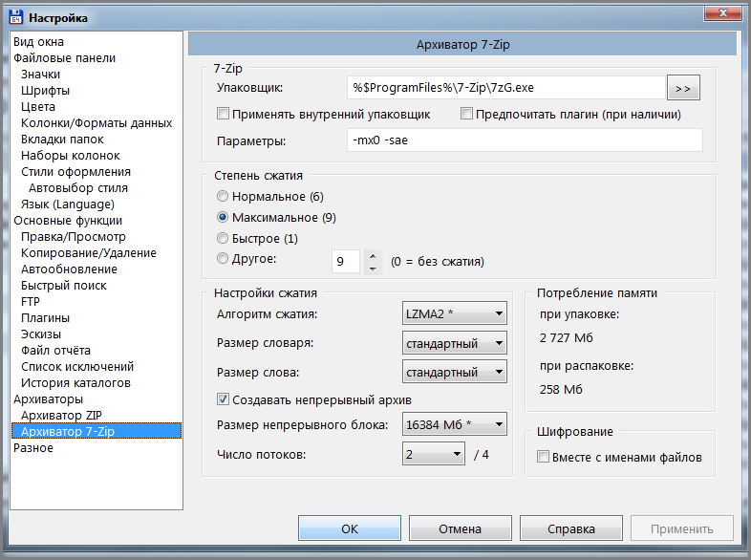This screenshot has height=560, width=751.
Task: Uncheck 'Создавать непрерывный архив' option
Action: 224,398
